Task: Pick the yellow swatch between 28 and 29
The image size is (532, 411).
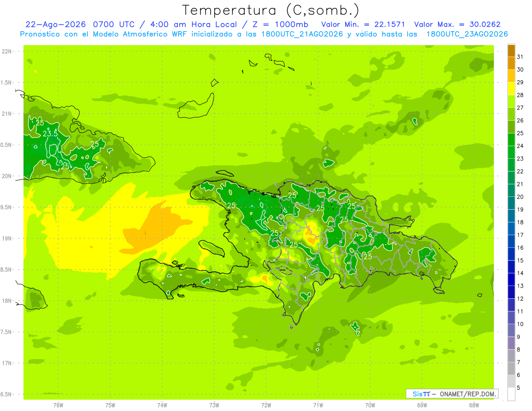Action: pyautogui.click(x=511, y=89)
